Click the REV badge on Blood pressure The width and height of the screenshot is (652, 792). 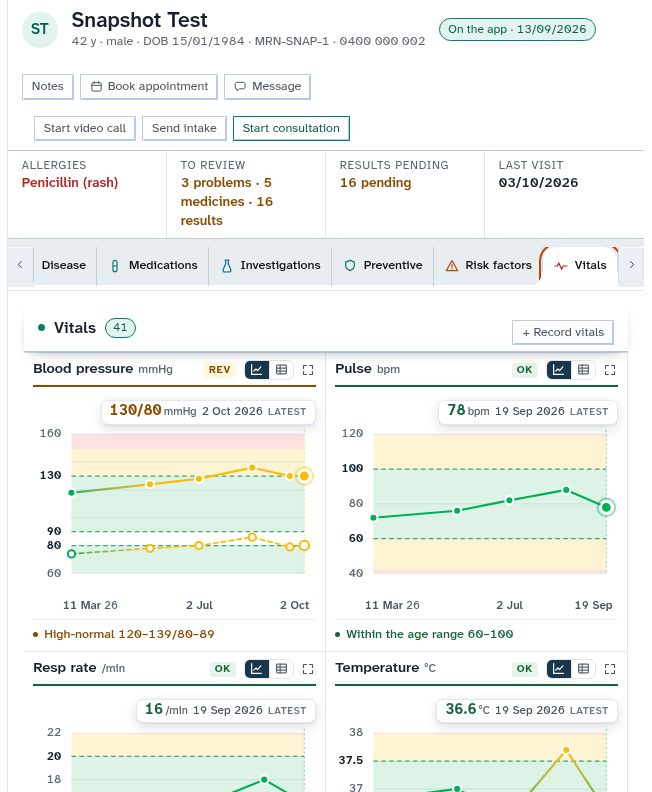coord(220,370)
